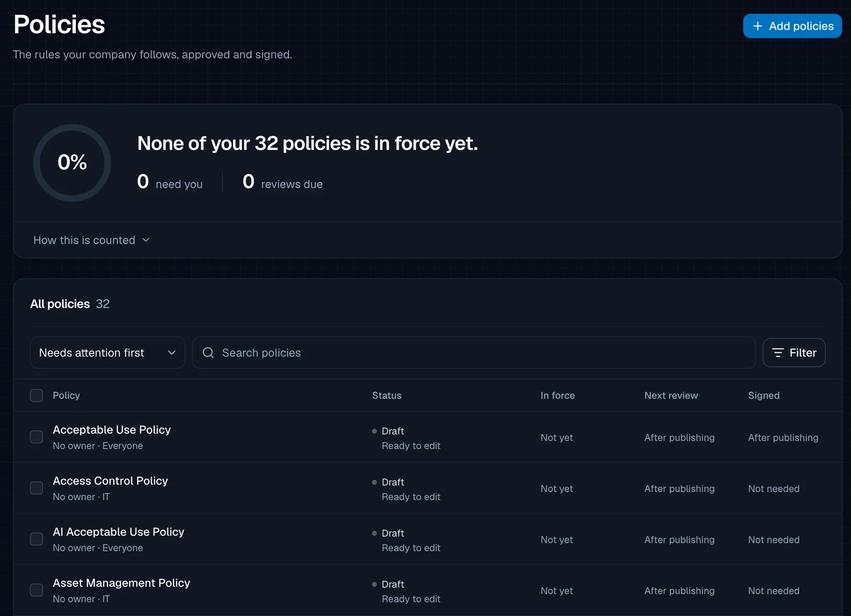Select the AI Acceptable Use Policy checkbox
Viewport: 851px width, 616px height.
click(x=37, y=539)
